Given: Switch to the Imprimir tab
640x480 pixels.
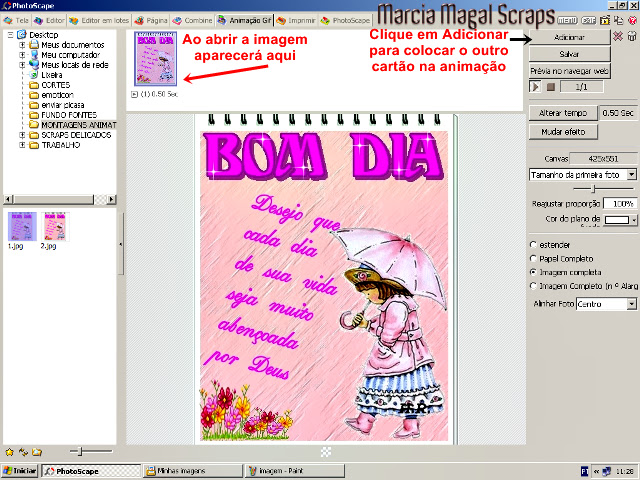Looking at the screenshot, I should (296, 20).
